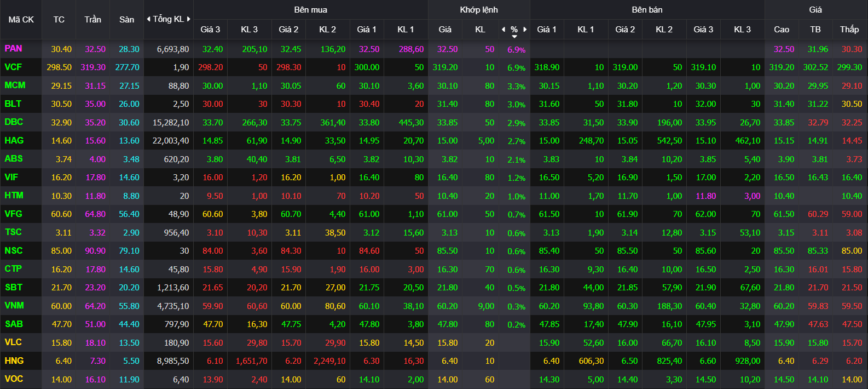Click right arrow beside % column header
868x389 pixels.
click(x=525, y=30)
